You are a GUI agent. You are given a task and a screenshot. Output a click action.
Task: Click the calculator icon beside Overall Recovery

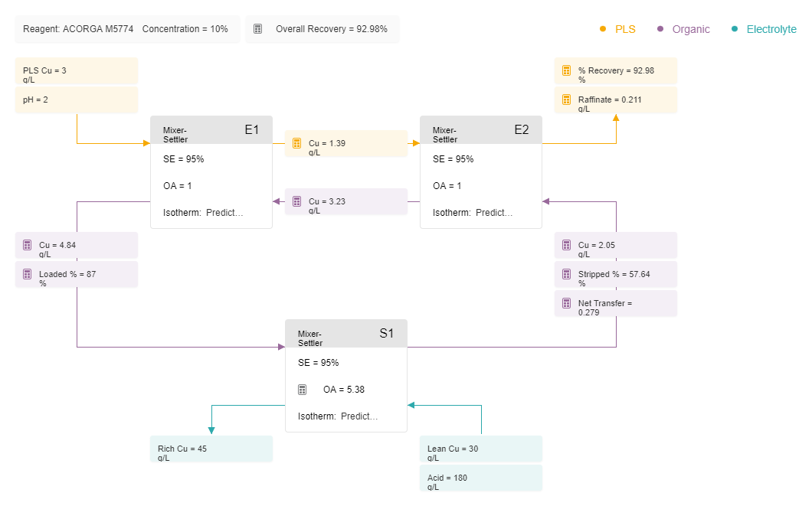point(257,29)
